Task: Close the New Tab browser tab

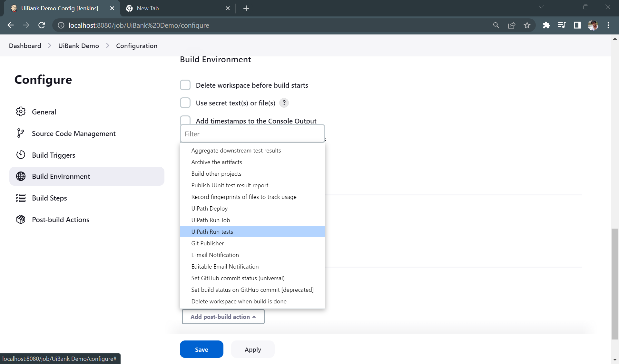Action: click(228, 8)
